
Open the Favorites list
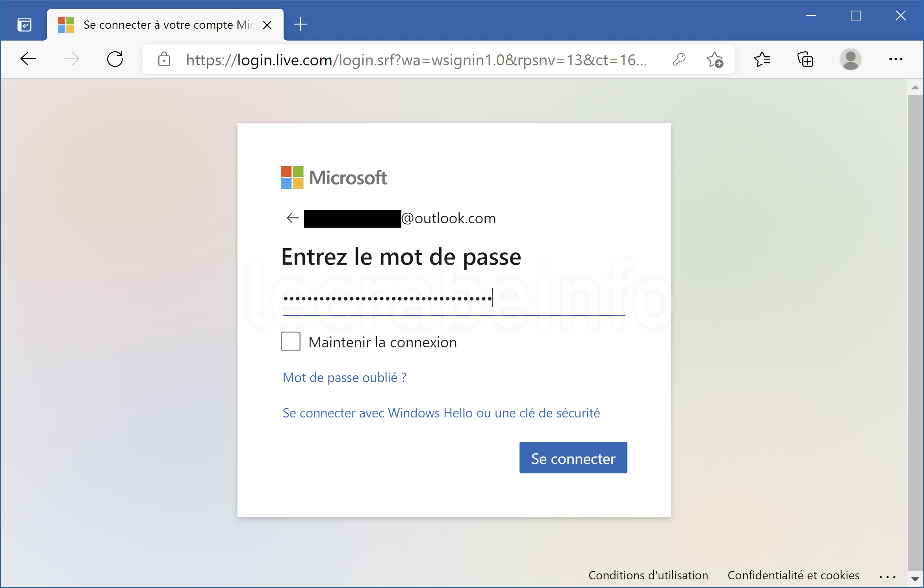point(762,59)
